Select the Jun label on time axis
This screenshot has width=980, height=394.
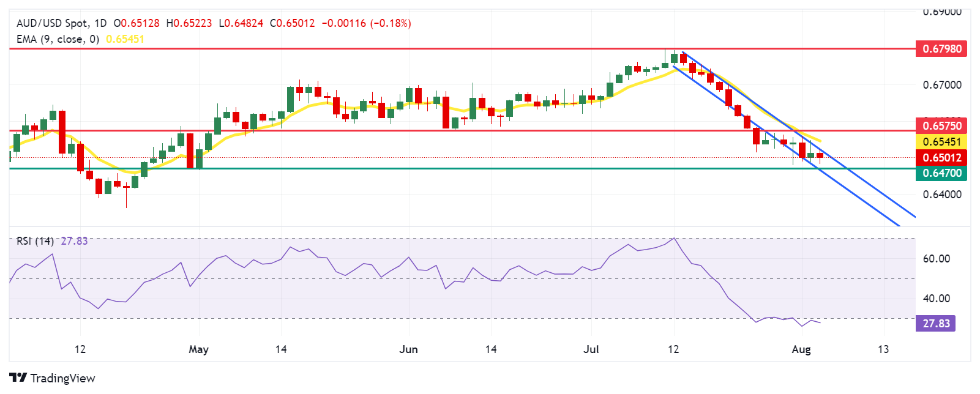pos(408,349)
